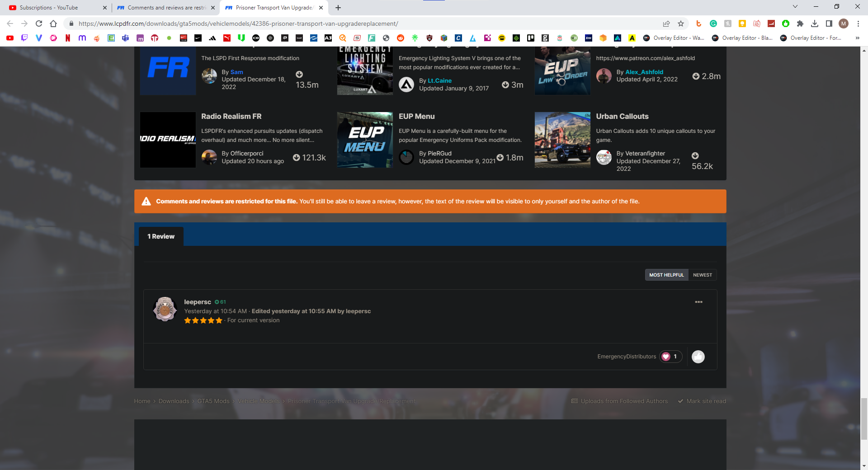Open the tab search dropdown arrow

pyautogui.click(x=795, y=7)
